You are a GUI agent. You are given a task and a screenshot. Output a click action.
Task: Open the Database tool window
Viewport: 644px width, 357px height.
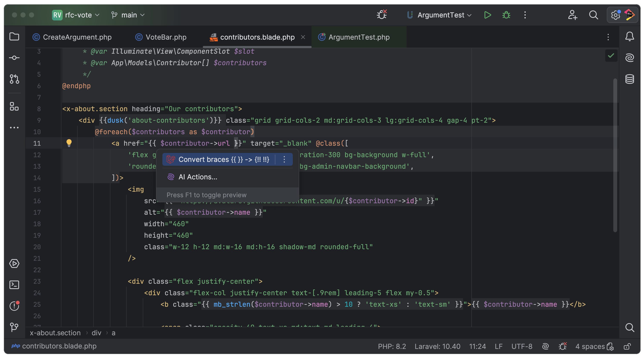(630, 79)
